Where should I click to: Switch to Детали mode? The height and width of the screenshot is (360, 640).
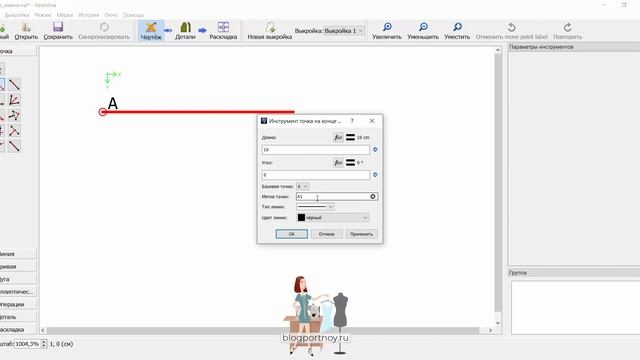pos(185,31)
